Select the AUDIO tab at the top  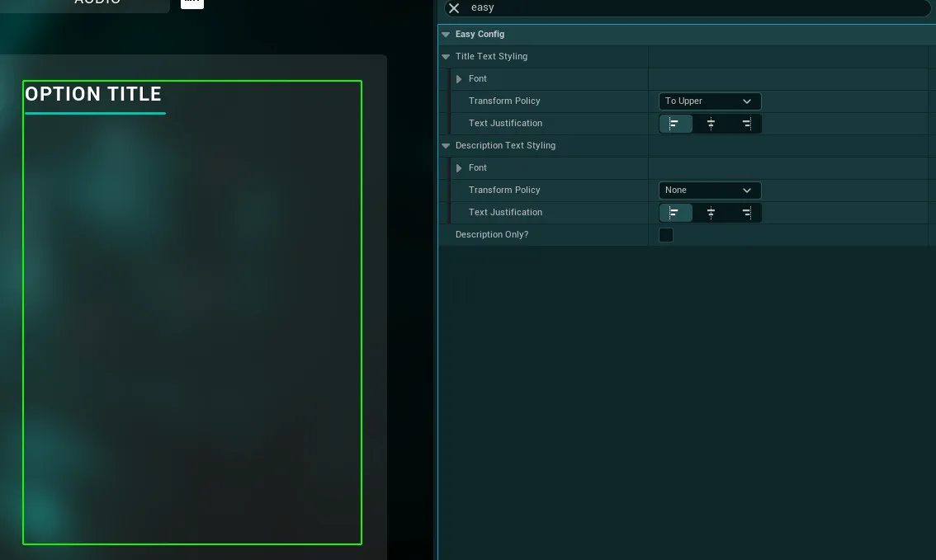pyautogui.click(x=98, y=2)
